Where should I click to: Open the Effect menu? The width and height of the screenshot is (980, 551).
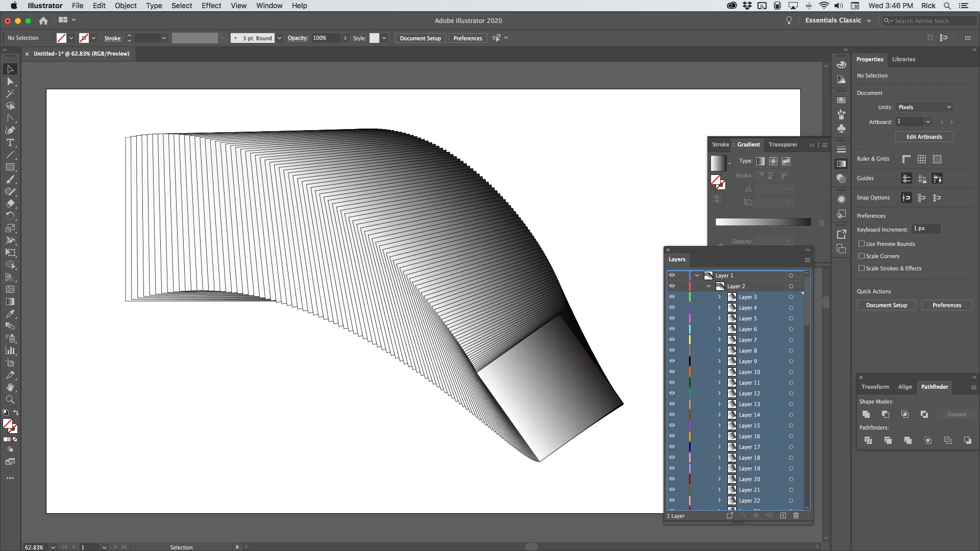(211, 6)
